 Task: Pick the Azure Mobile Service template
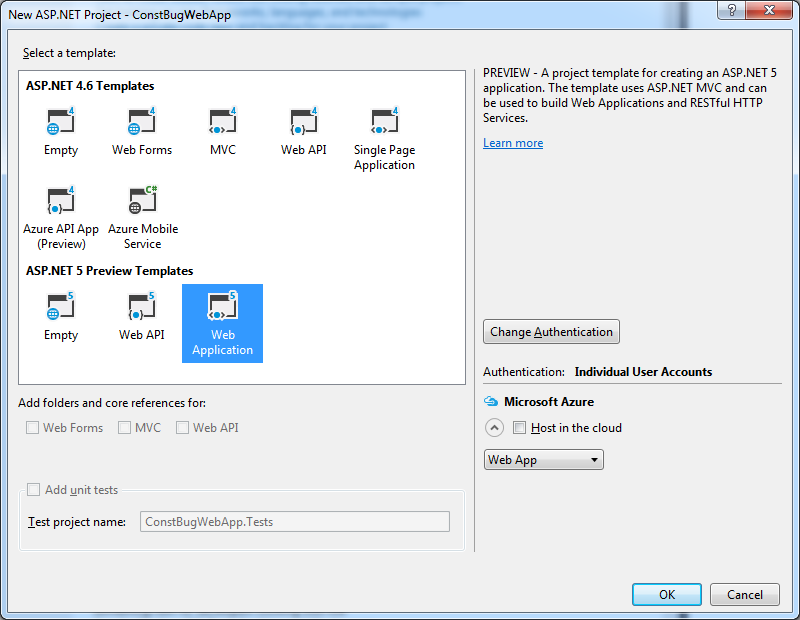(143, 218)
